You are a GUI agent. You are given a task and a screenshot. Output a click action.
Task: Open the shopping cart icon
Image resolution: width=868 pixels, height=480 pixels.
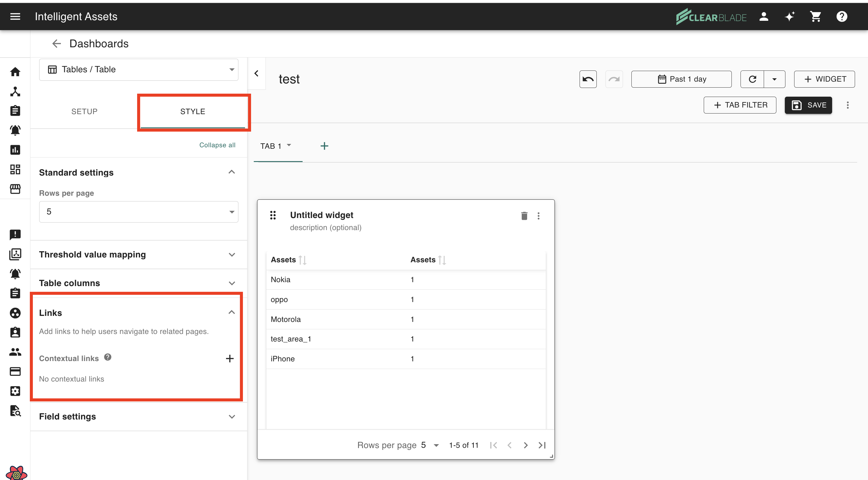[816, 17]
